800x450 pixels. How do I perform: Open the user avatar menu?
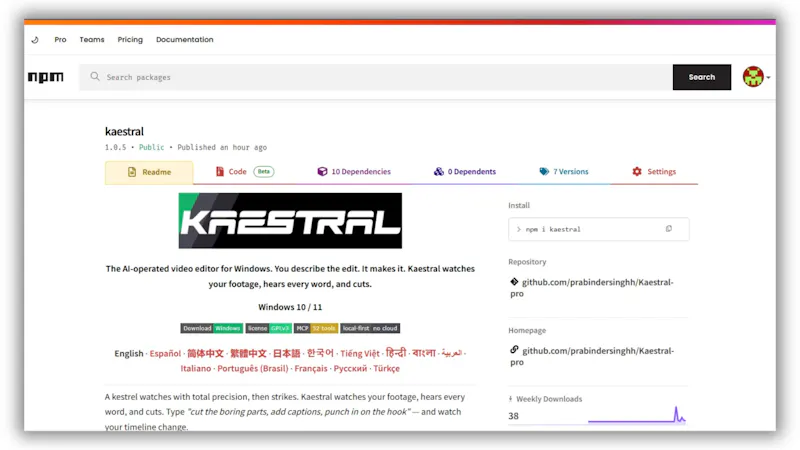pos(753,77)
